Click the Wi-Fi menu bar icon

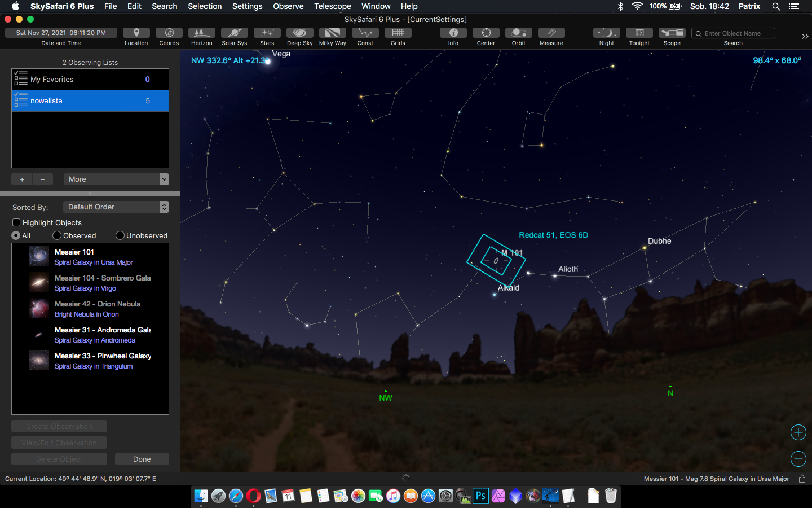pyautogui.click(x=637, y=6)
